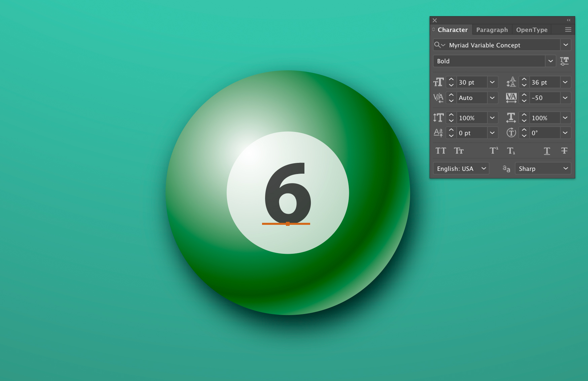Apply Strikethrough formatting
Viewport: 588px width, 381px height.
coord(564,151)
